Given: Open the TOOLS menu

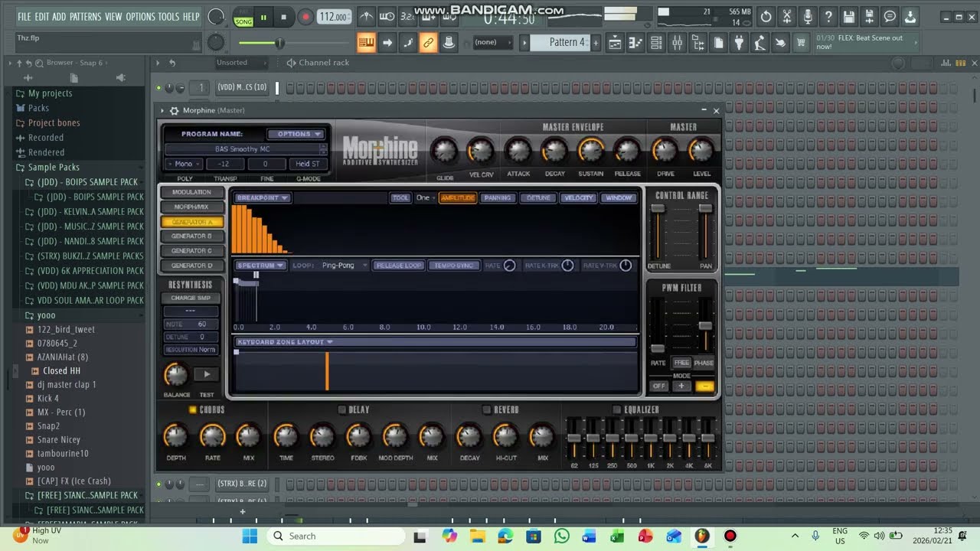Looking at the screenshot, I should click(x=168, y=17).
